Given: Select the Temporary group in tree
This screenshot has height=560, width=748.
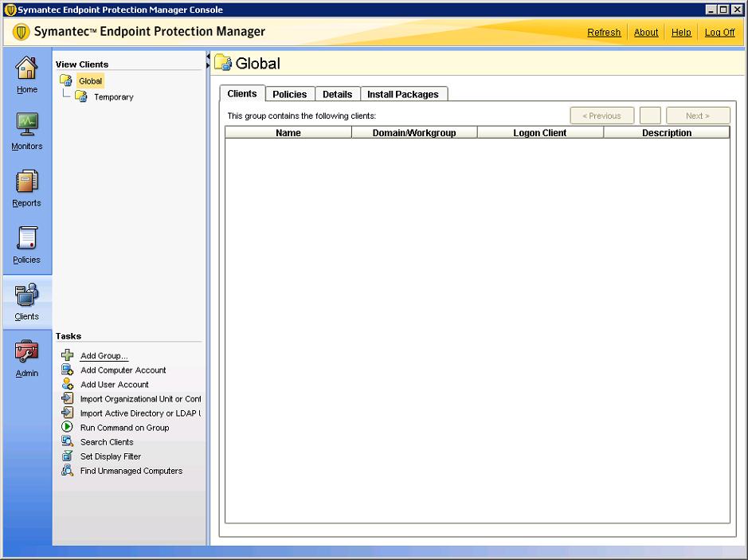Looking at the screenshot, I should [114, 97].
